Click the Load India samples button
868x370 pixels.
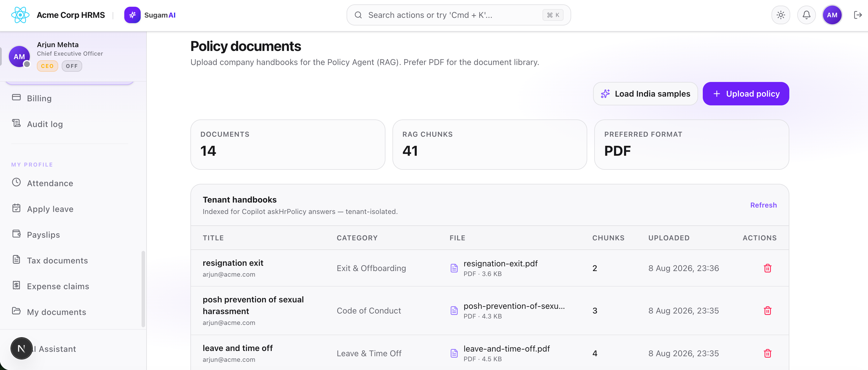[645, 94]
